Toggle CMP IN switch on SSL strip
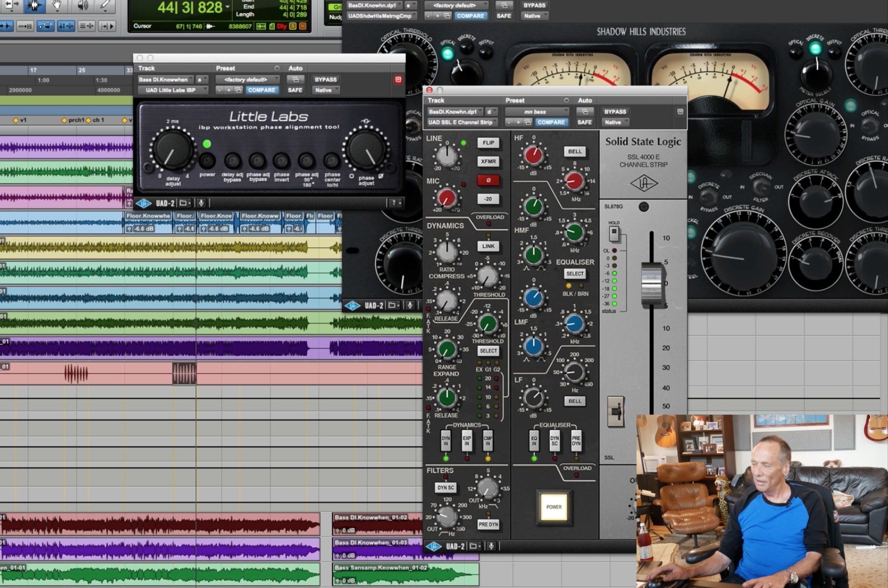Image resolution: width=888 pixels, height=588 pixels. point(488,440)
